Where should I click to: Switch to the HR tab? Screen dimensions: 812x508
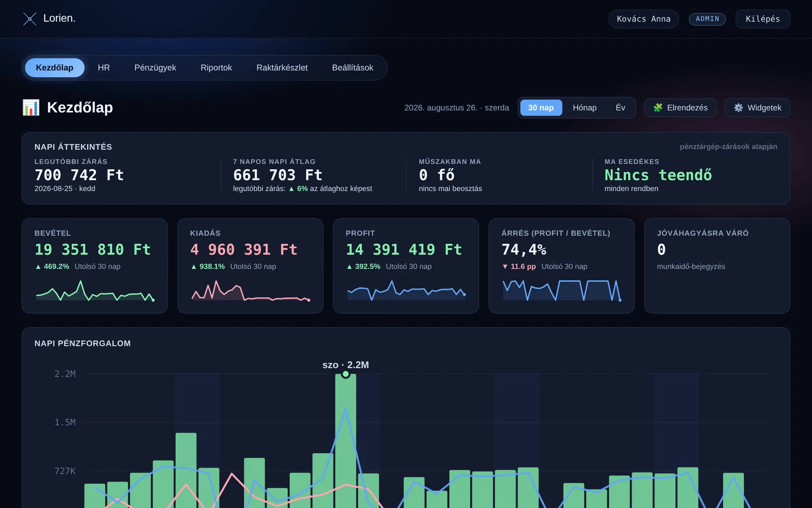[104, 68]
